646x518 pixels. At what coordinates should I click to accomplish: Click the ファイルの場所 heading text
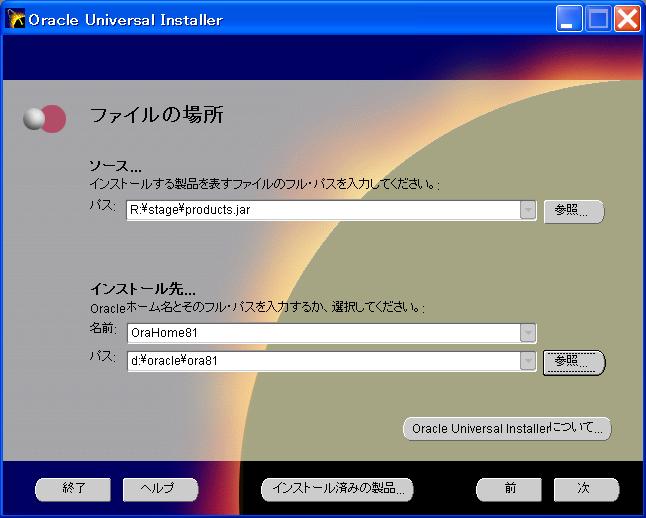pos(157,115)
